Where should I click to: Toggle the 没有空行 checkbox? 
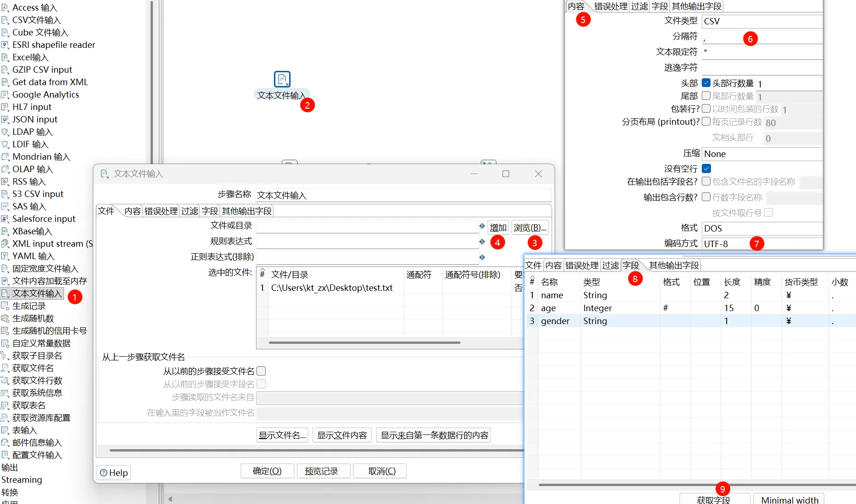pos(706,169)
